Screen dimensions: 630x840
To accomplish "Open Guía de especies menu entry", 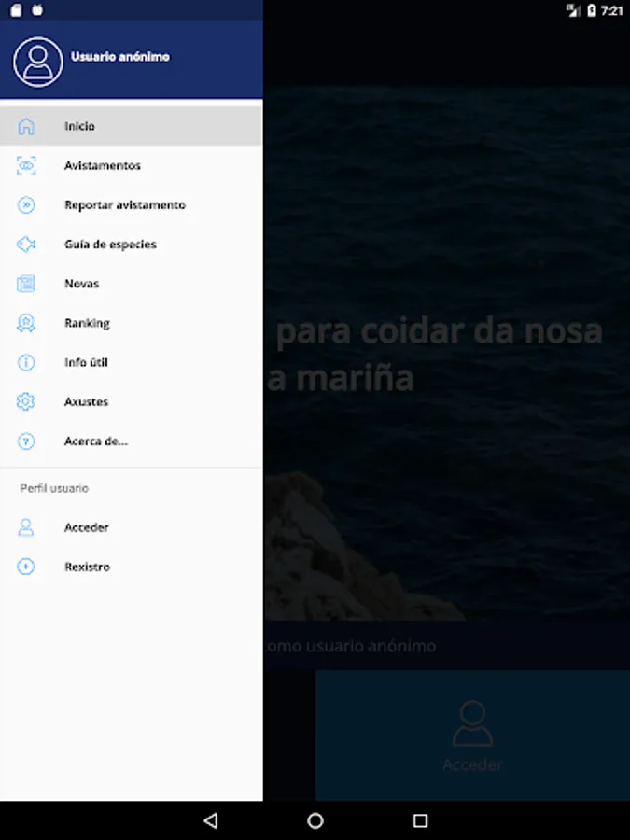I will pyautogui.click(x=132, y=245).
